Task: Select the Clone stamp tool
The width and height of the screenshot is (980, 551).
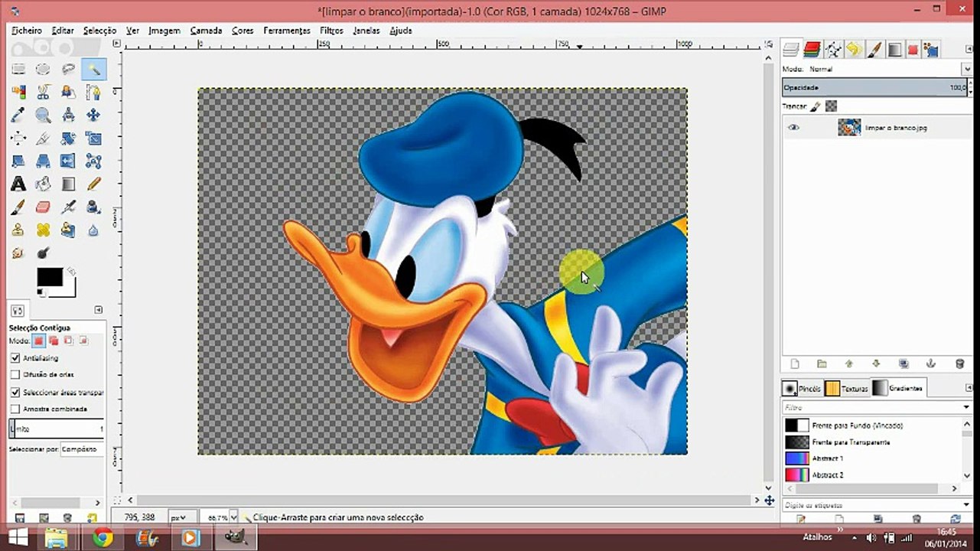Action: point(18,230)
